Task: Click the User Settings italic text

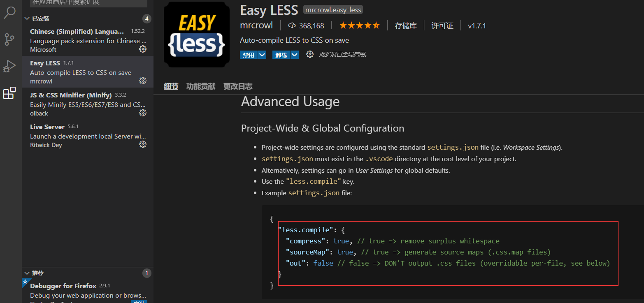Action: tap(374, 170)
